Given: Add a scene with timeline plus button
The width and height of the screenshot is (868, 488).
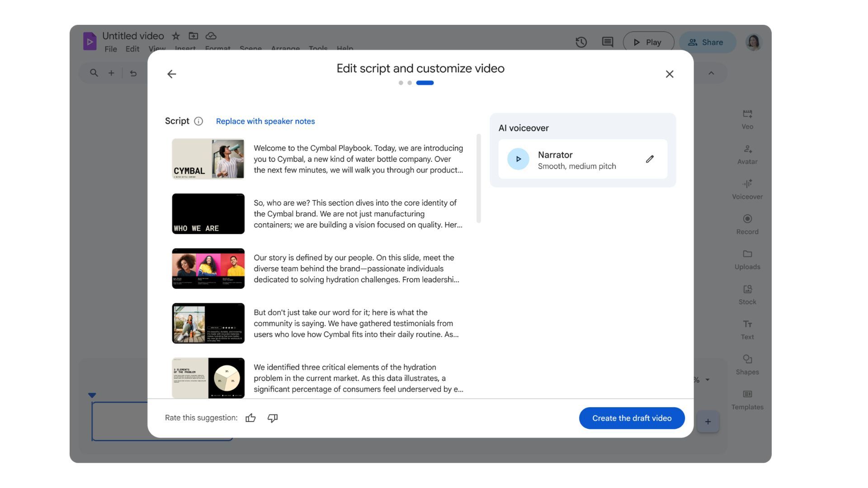Looking at the screenshot, I should coord(708,422).
